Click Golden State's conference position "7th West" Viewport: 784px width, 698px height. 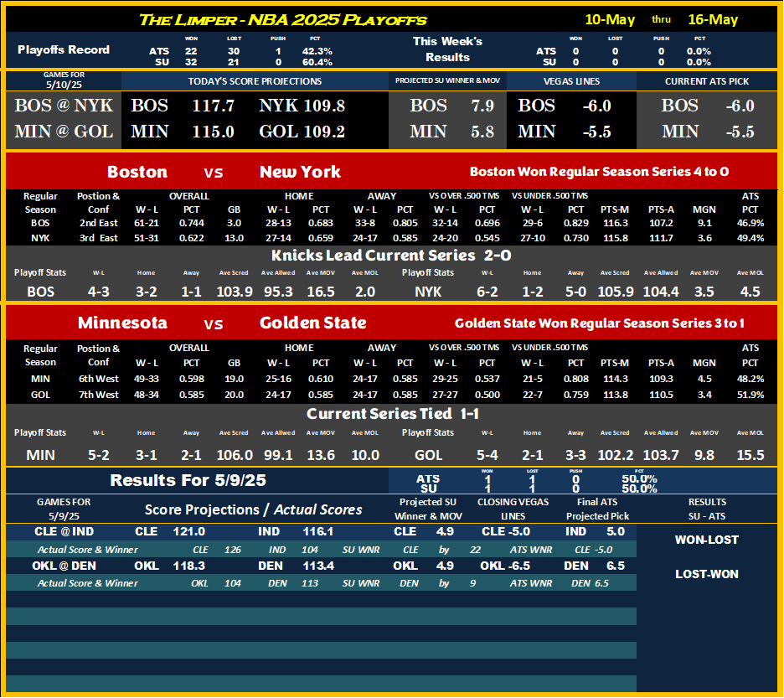(x=99, y=395)
